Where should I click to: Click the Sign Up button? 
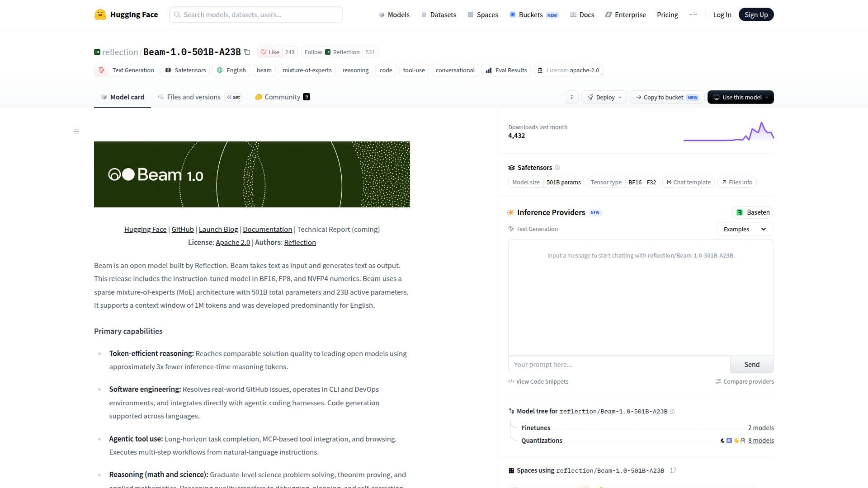coord(756,14)
